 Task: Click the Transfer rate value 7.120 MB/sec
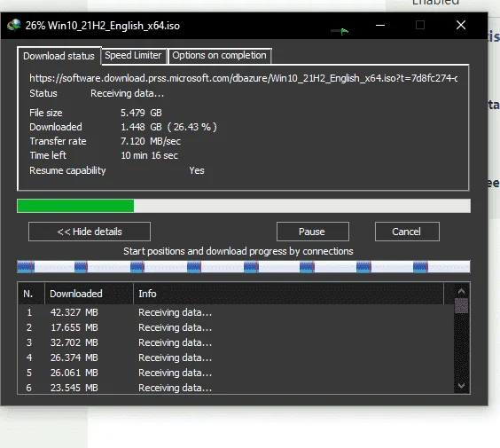tap(151, 141)
